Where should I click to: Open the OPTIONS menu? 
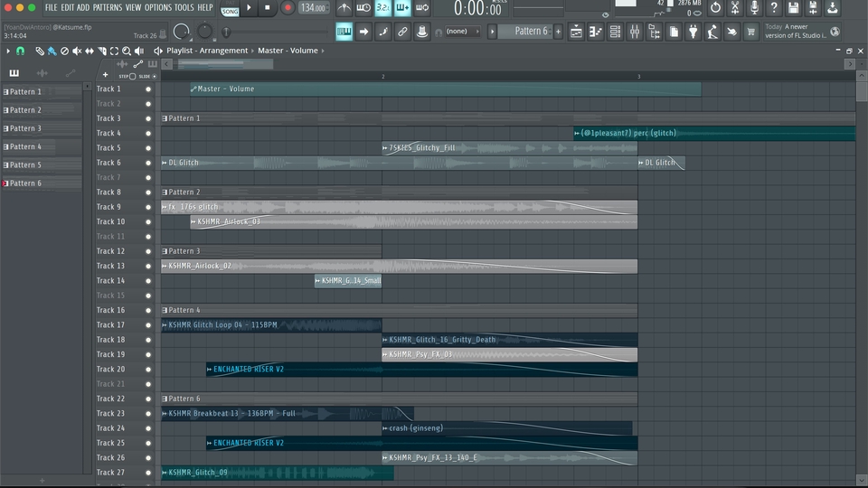(x=158, y=8)
